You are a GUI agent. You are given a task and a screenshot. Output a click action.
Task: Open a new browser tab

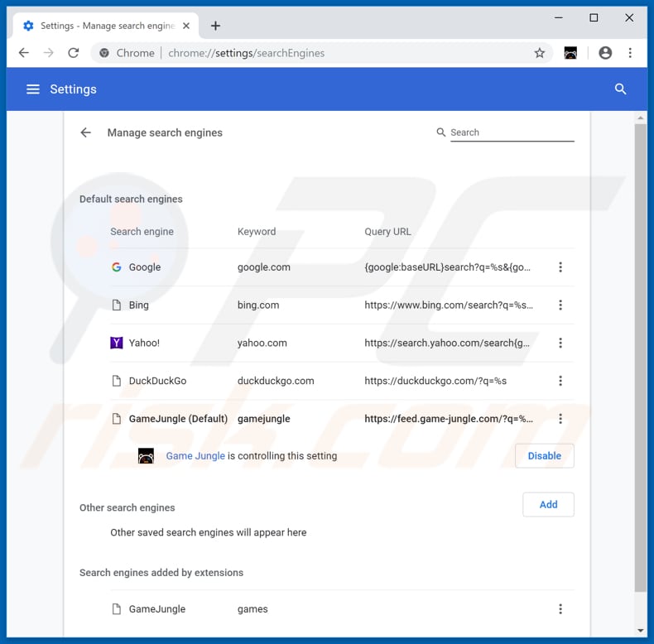tap(215, 26)
